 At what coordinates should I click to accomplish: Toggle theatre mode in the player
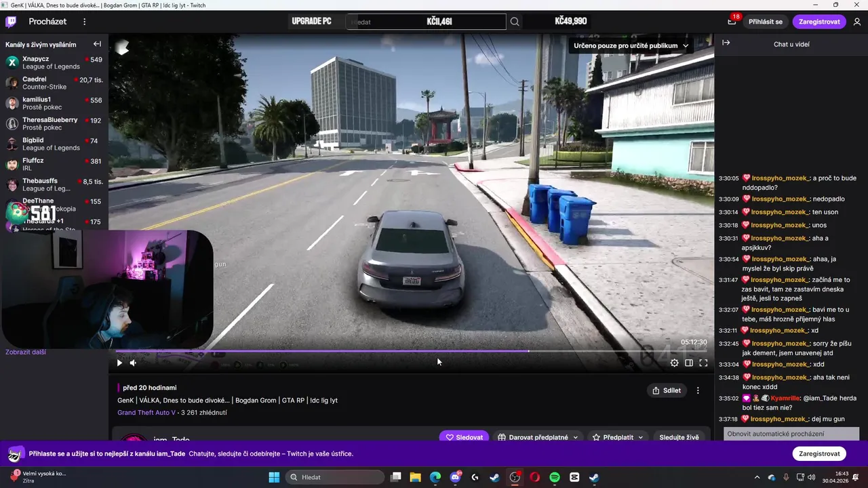[x=689, y=363]
